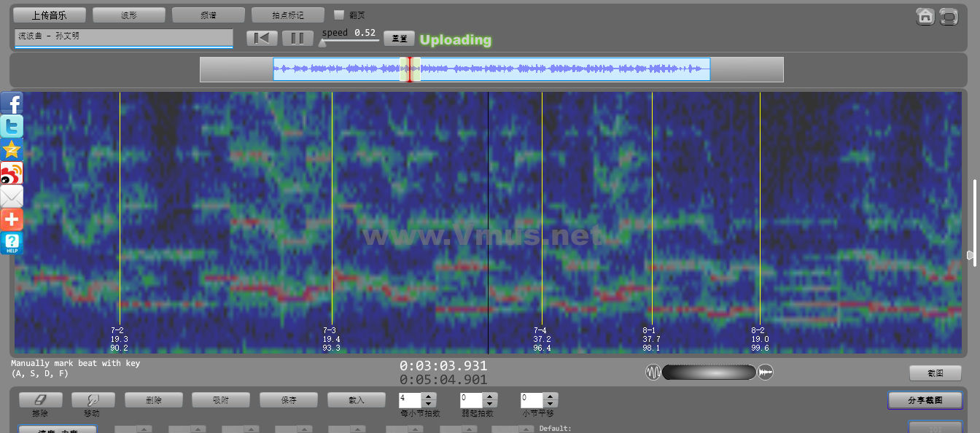Viewport: 980px width, 433px height.
Task: Increase the 小节平移 stepper value
Action: tap(551, 397)
